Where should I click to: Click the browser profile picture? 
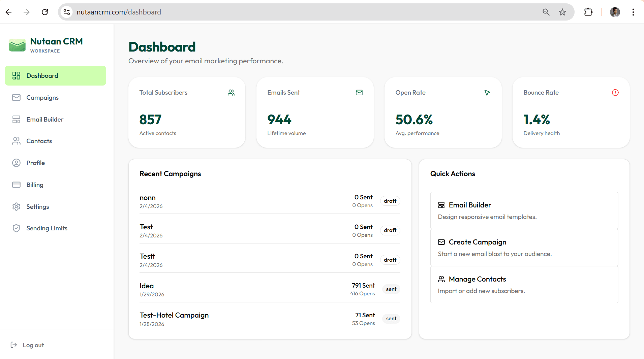[x=615, y=12]
